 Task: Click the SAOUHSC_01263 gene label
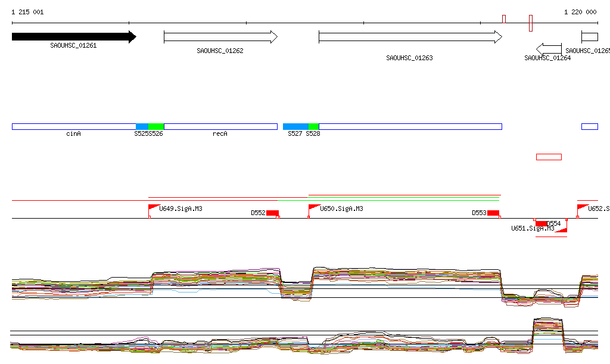(409, 58)
